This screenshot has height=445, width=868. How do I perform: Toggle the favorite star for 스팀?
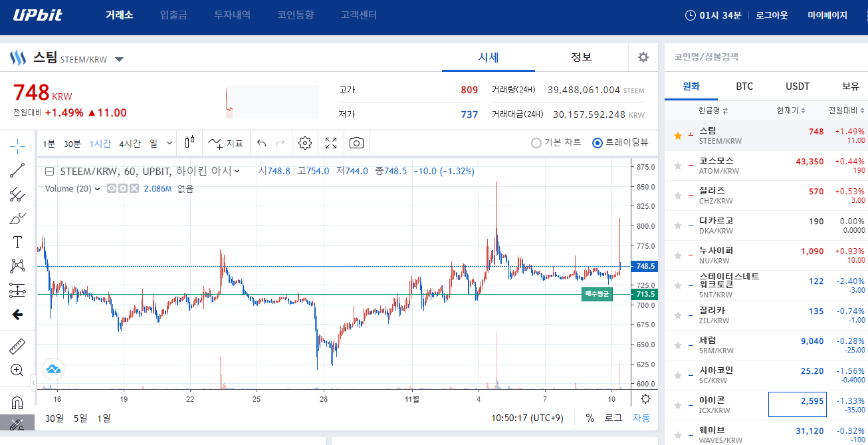(678, 136)
